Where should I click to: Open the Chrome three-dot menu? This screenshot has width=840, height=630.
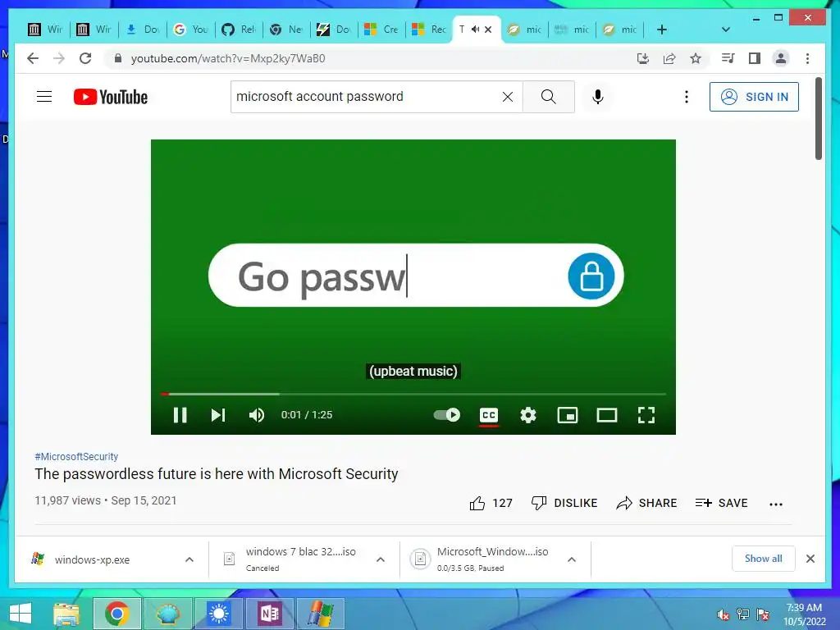[807, 58]
